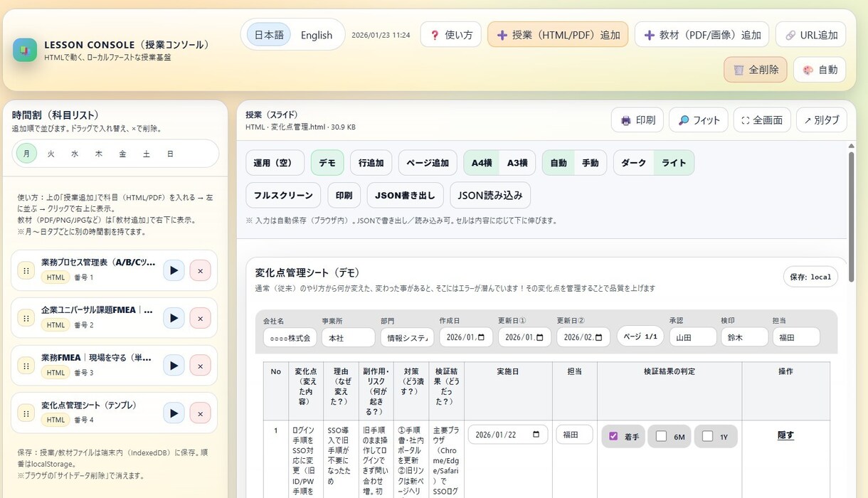Switch language to English

[x=317, y=35]
